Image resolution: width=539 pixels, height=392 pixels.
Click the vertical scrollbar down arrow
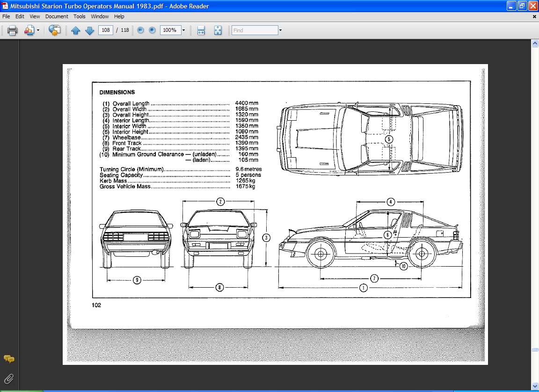click(x=535, y=386)
